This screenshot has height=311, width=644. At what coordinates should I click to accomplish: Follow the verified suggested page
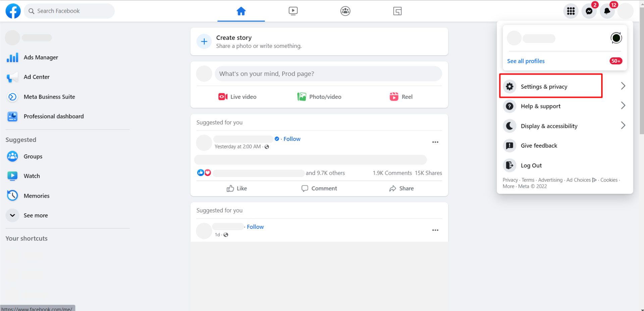point(292,139)
